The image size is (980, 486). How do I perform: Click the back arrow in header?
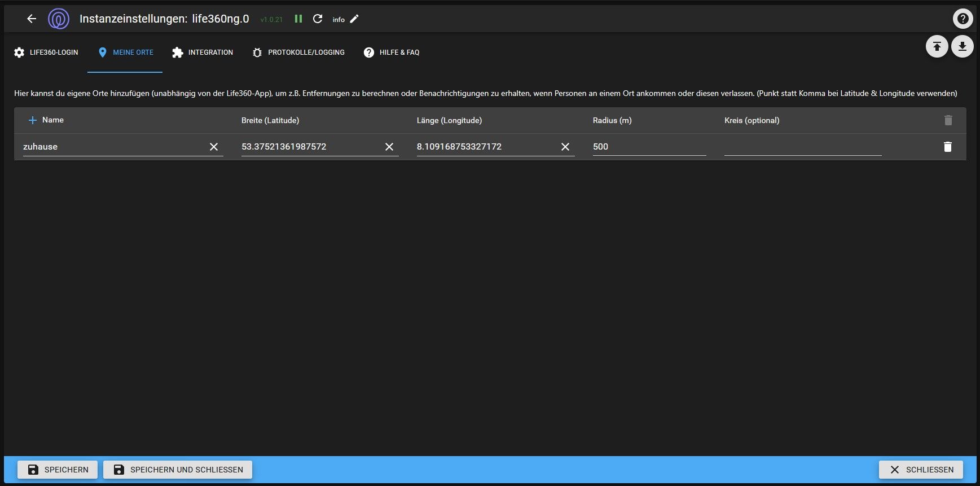coord(32,19)
